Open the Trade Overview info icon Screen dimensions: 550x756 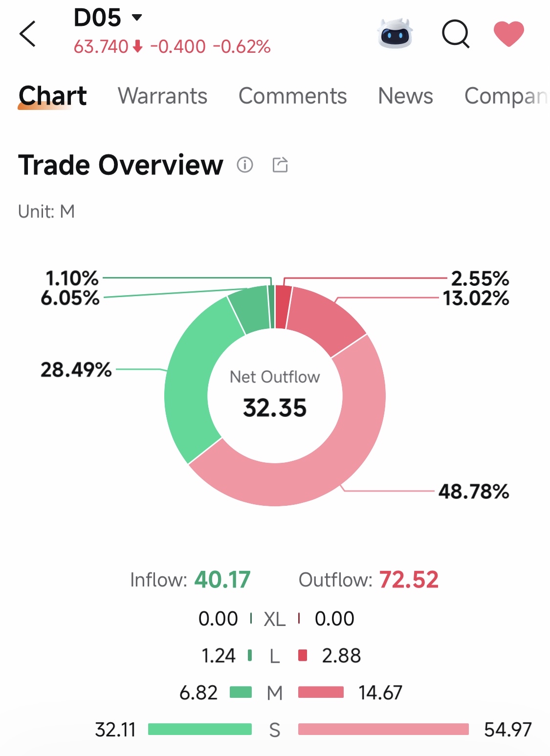click(245, 165)
